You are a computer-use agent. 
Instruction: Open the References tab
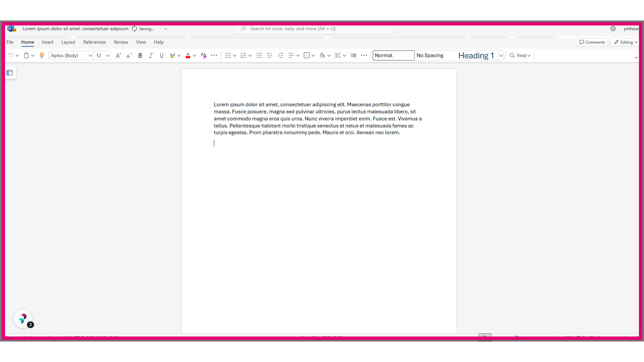(95, 42)
